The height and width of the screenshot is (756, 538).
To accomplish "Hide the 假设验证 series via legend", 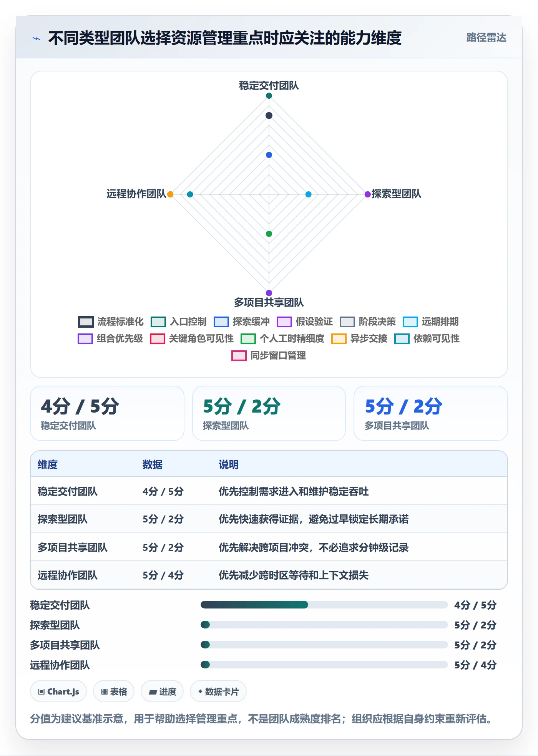I will coord(305,322).
